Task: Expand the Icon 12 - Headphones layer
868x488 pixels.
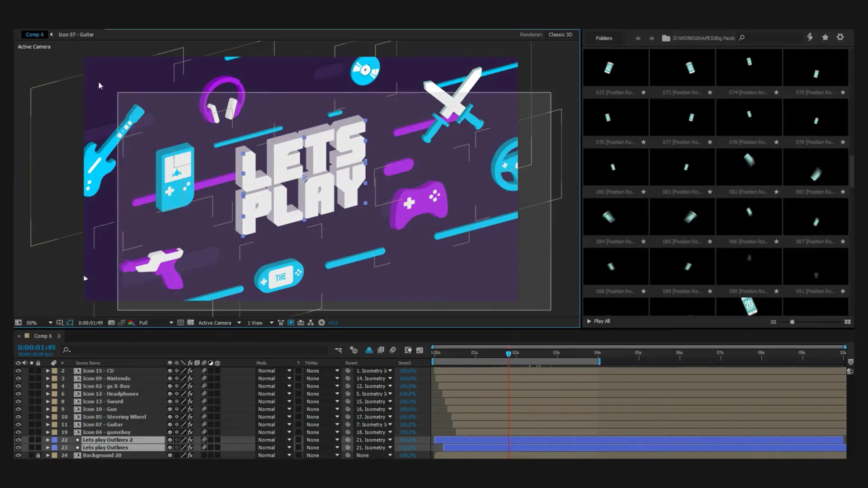Action: [47, 394]
